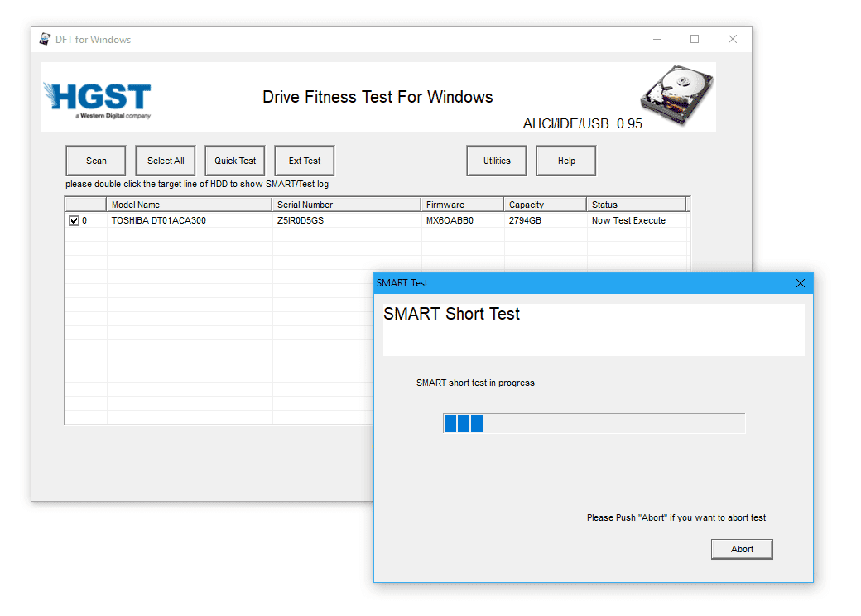
Task: Click the AHCI/IDE/USB 0.95 version label
Action: pyautogui.click(x=582, y=123)
